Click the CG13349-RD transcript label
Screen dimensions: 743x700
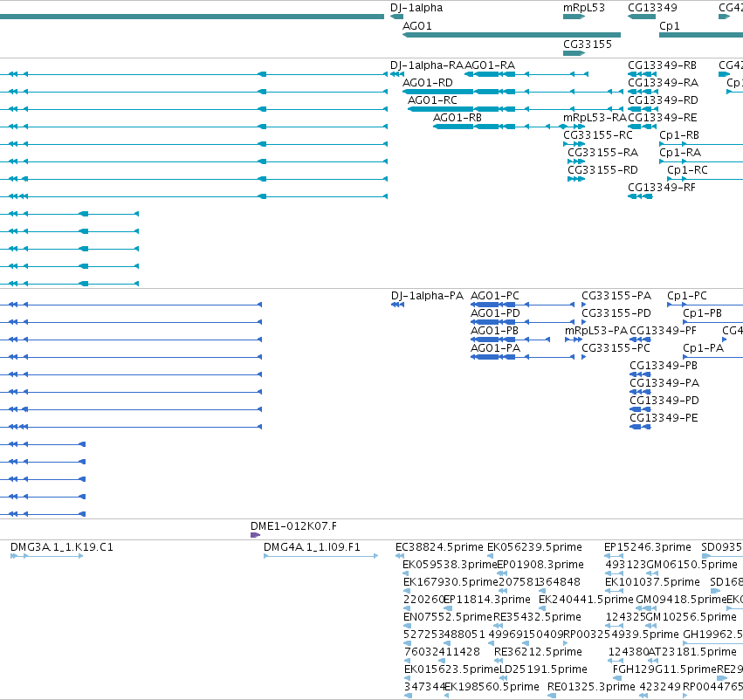click(663, 100)
